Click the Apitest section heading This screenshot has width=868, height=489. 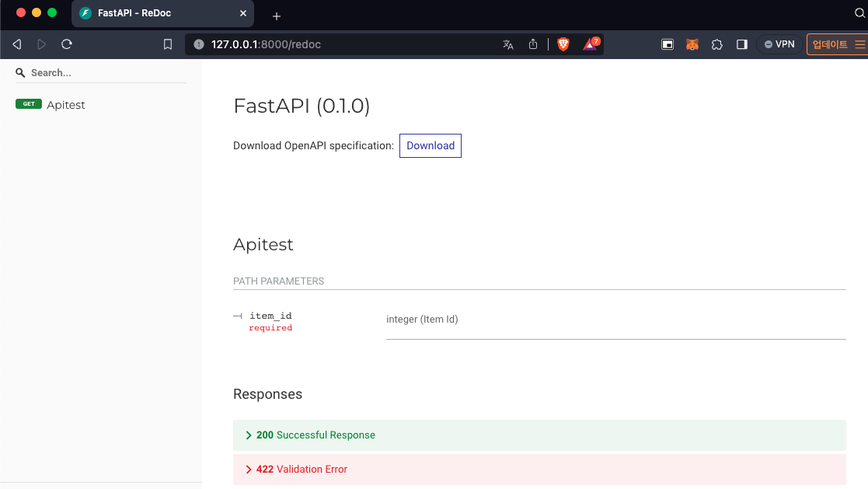click(x=263, y=244)
